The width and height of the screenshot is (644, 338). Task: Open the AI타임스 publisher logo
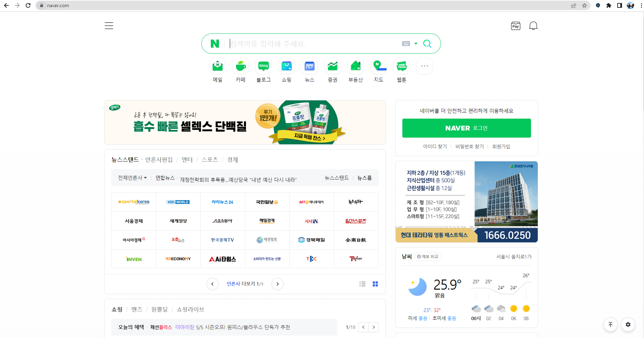(223, 259)
